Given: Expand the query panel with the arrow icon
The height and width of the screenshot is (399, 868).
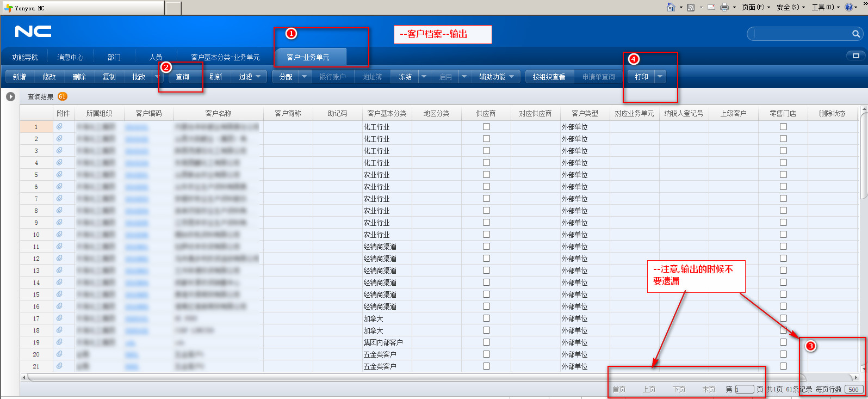Looking at the screenshot, I should [x=10, y=97].
